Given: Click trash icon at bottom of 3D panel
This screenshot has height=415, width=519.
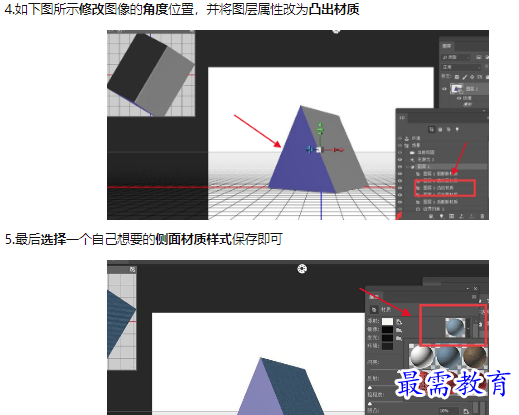Looking at the screenshot, I should [x=482, y=216].
